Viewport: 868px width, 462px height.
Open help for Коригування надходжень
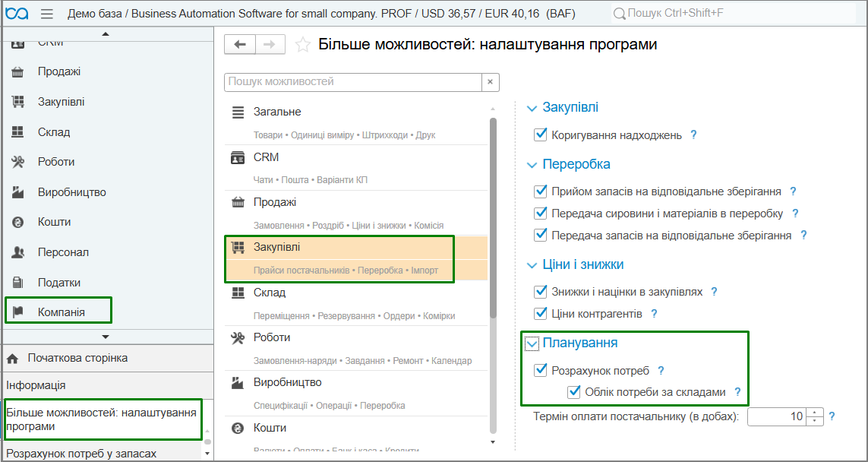693,134
